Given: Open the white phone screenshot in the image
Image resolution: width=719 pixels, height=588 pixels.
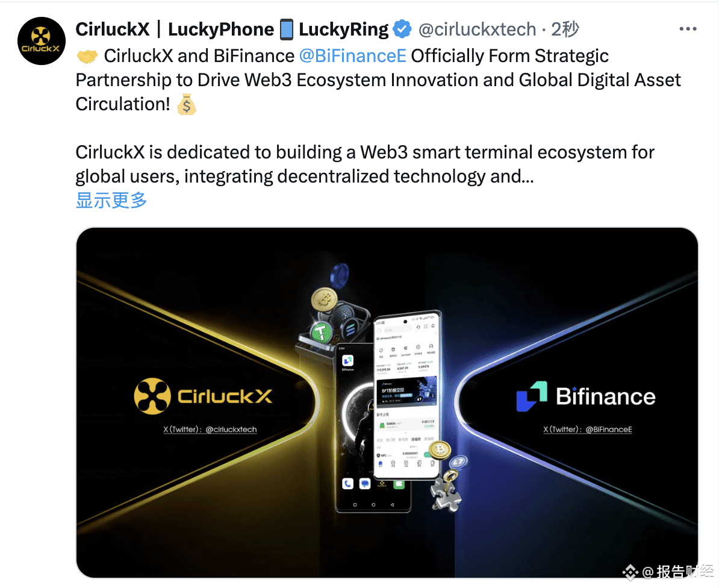Looking at the screenshot, I should (406, 395).
